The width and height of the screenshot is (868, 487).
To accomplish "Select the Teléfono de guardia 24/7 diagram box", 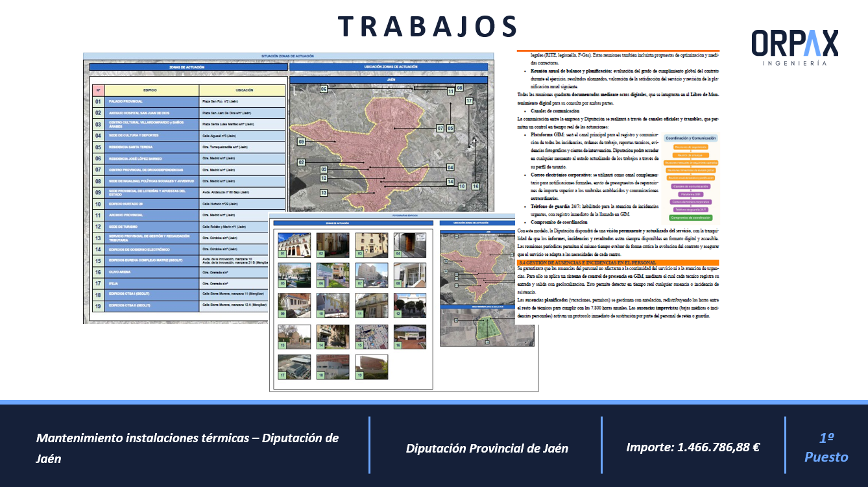I will pos(690,209).
